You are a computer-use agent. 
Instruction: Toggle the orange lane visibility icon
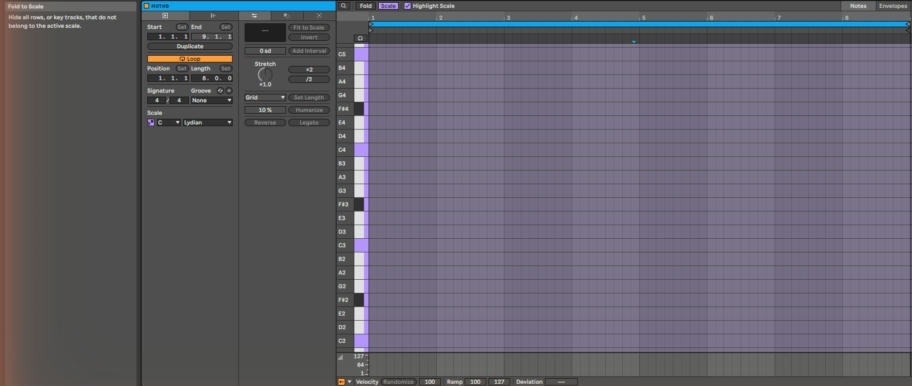(341, 382)
